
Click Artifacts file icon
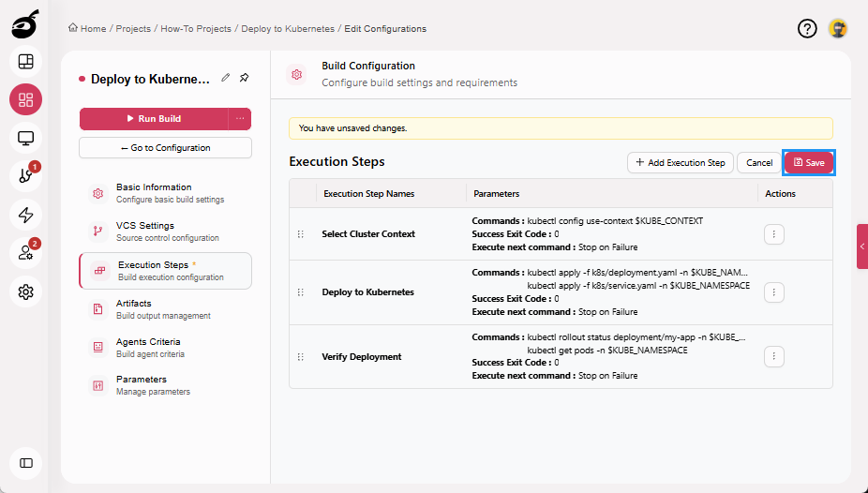click(98, 309)
